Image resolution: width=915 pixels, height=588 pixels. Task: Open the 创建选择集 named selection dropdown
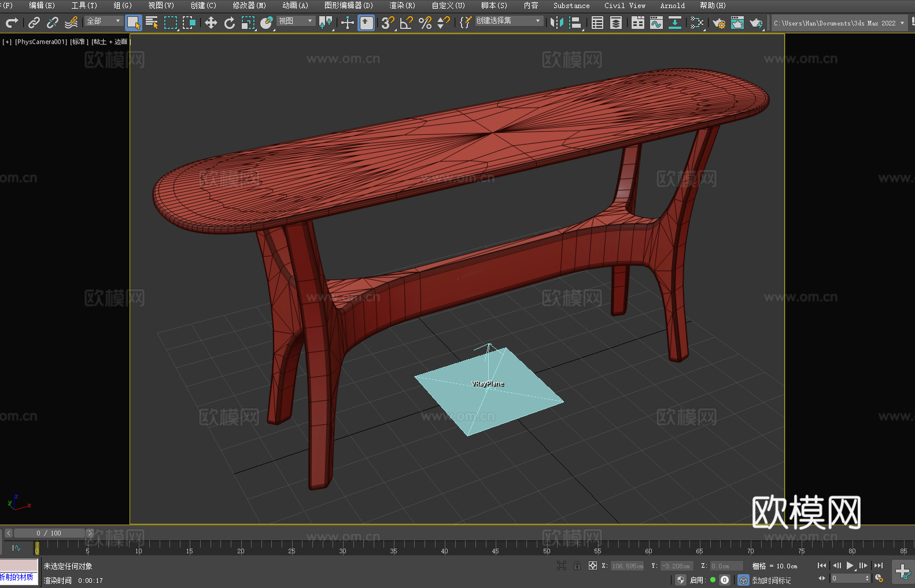click(x=509, y=21)
